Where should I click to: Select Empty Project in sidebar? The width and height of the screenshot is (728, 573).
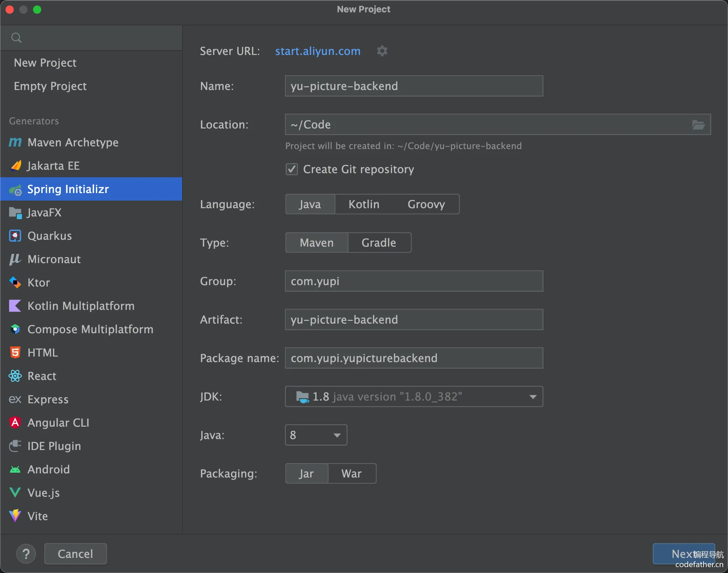click(x=91, y=86)
